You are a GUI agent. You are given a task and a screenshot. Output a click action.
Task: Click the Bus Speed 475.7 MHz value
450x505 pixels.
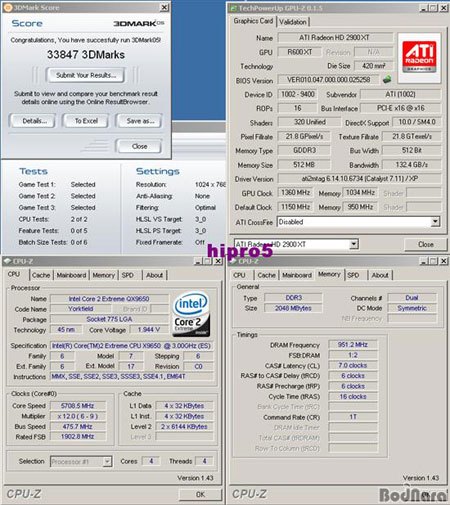[x=78, y=427]
